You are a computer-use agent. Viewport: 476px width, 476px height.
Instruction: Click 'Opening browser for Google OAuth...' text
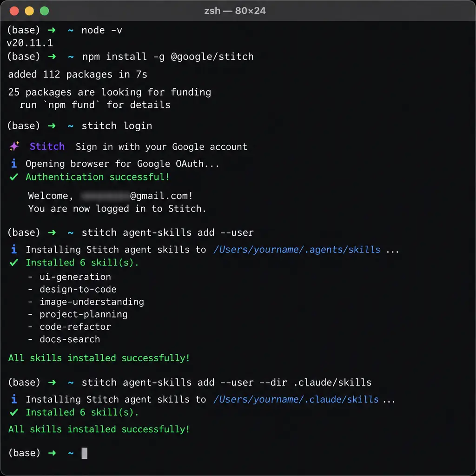click(122, 164)
